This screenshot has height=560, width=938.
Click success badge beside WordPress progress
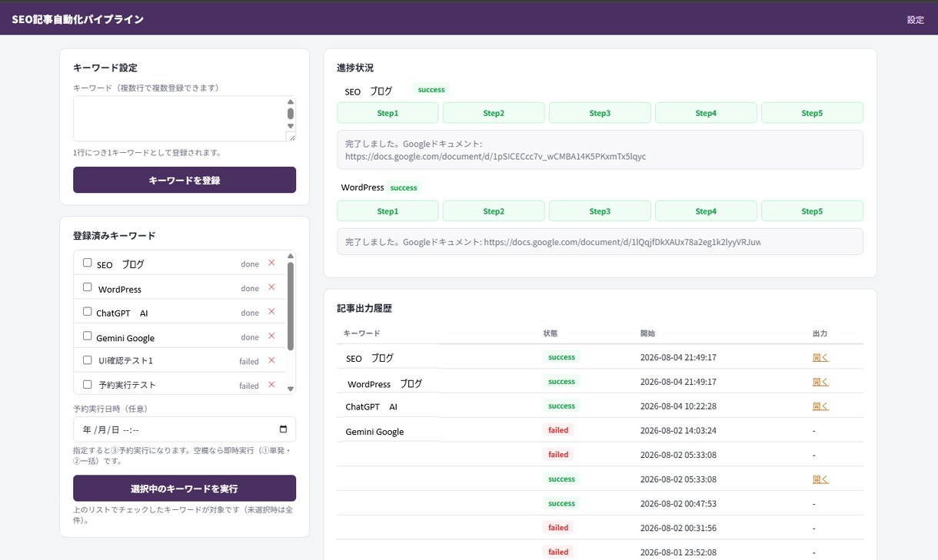pyautogui.click(x=404, y=187)
